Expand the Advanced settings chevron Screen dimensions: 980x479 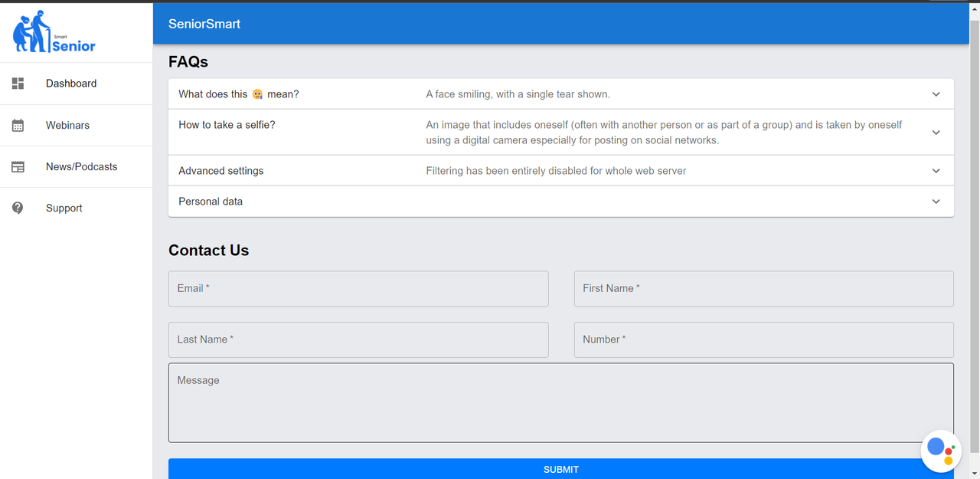[x=936, y=171]
